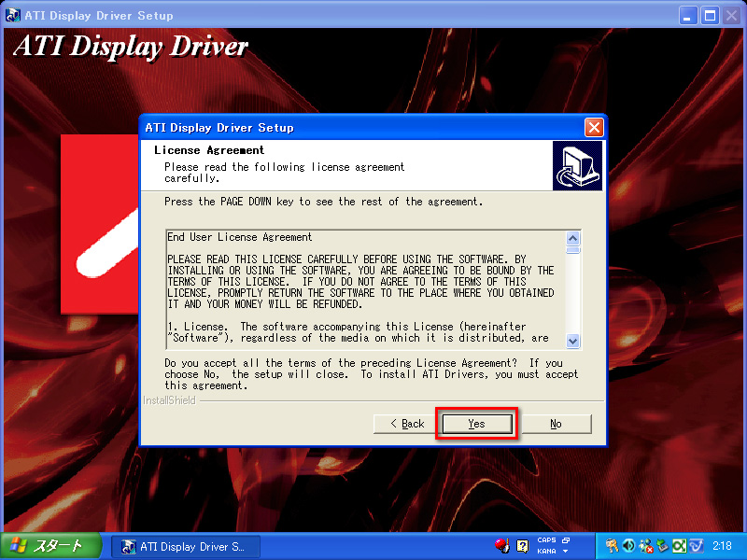Open the Start menu
The height and width of the screenshot is (560, 747).
tap(51, 546)
